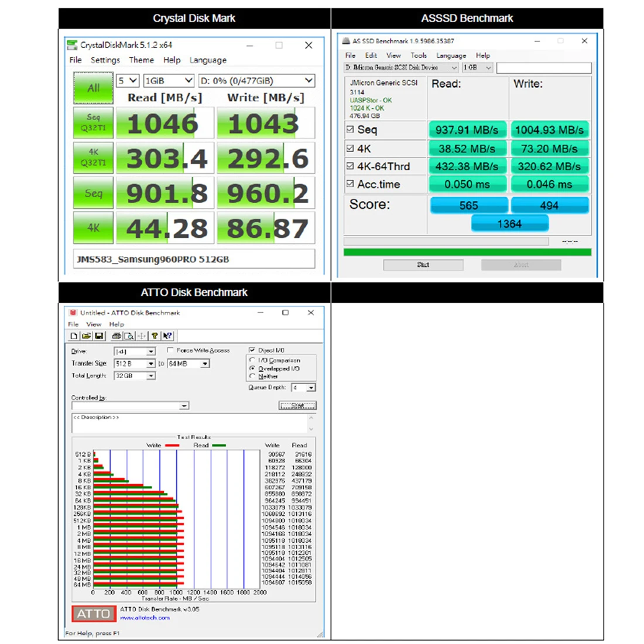Toggle the Seq checkbox in AS SSD
The image size is (644, 644).
click(x=350, y=129)
